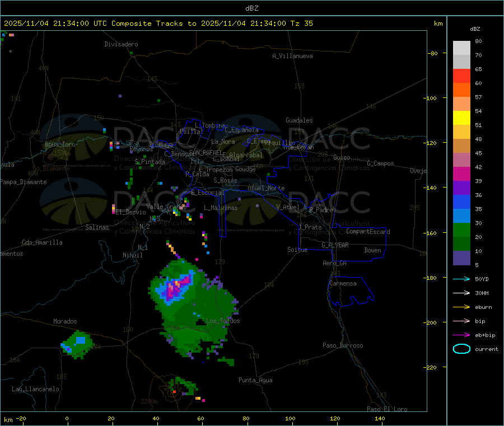Image resolution: width=504 pixels, height=426 pixels.
Task: Click the Los_Toldos map label
Action: click(x=223, y=321)
